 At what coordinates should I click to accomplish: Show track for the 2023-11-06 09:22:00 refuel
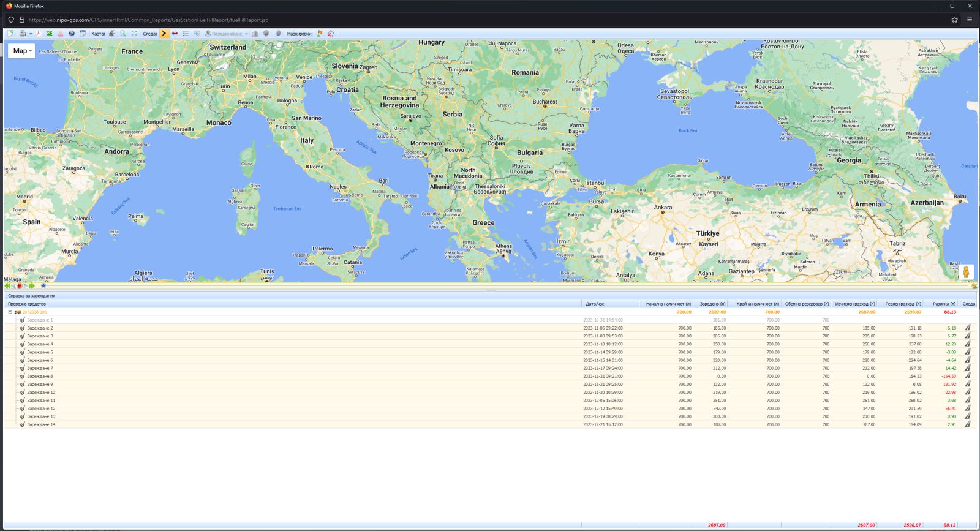[x=968, y=328]
